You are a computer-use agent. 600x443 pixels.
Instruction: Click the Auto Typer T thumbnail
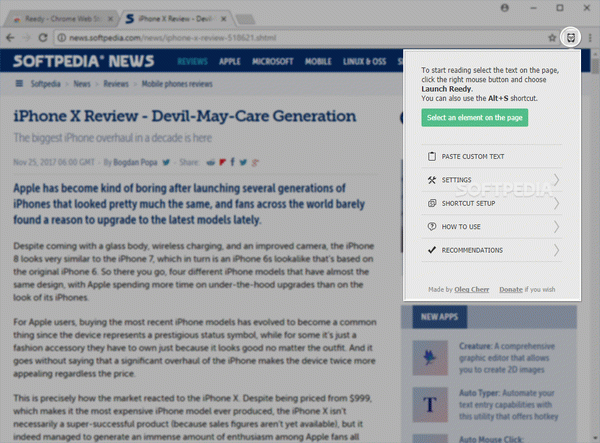click(430, 404)
